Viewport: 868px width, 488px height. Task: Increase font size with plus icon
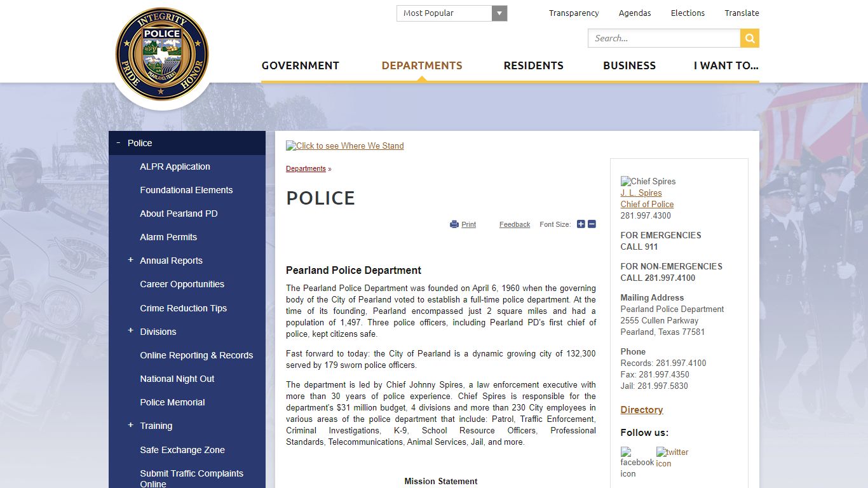click(x=581, y=224)
